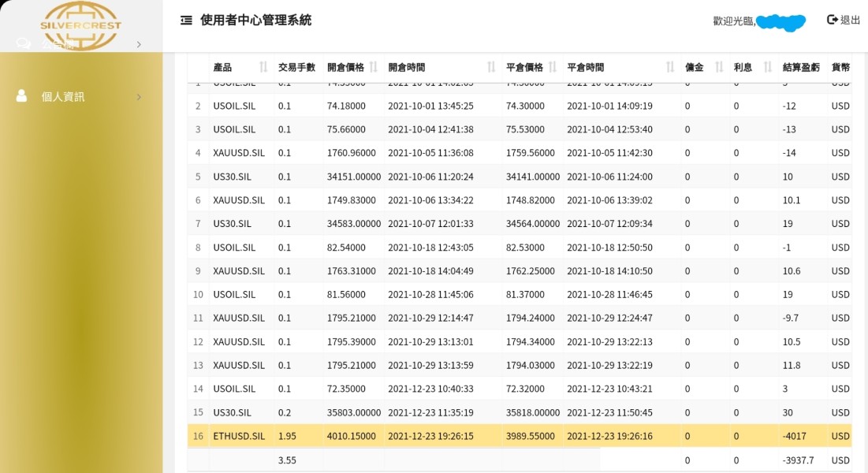
Task: Click USOIL.SIL in row 2
Action: [x=234, y=106]
